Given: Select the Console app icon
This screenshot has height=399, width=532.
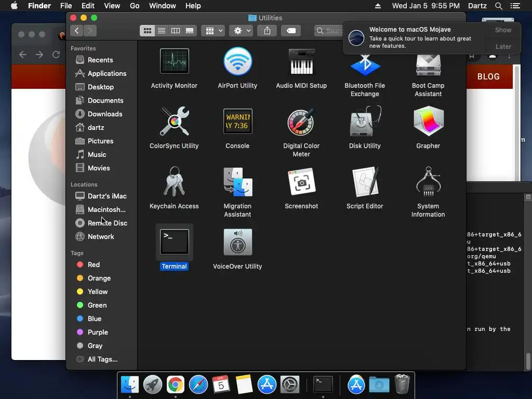Looking at the screenshot, I should (237, 121).
